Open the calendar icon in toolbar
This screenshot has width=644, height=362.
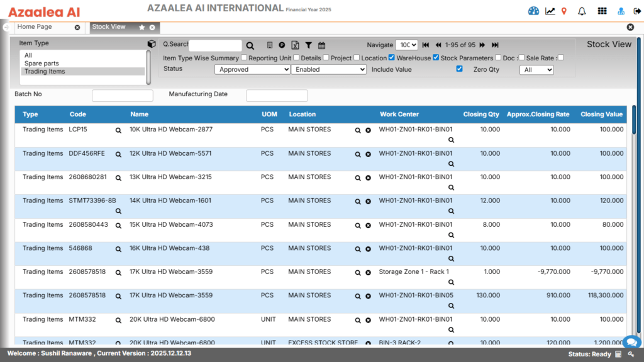(322, 45)
